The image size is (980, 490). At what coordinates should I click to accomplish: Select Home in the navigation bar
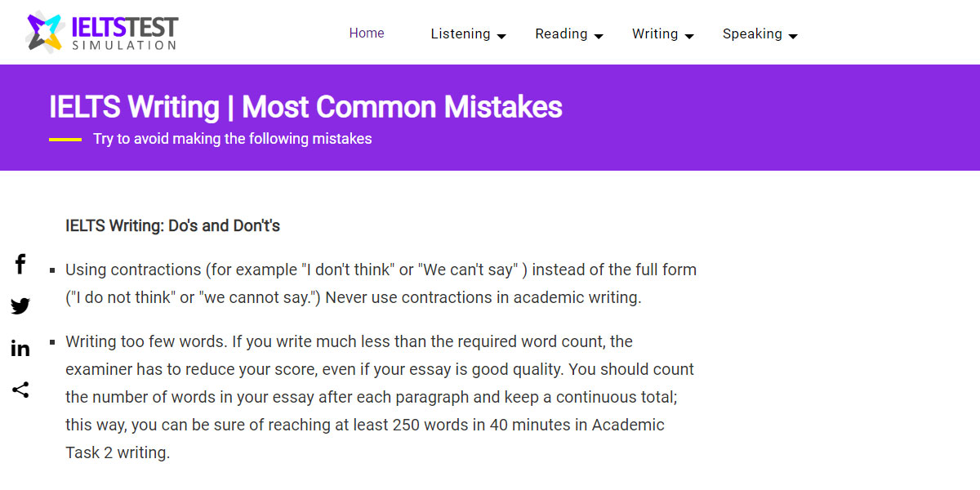pyautogui.click(x=367, y=33)
